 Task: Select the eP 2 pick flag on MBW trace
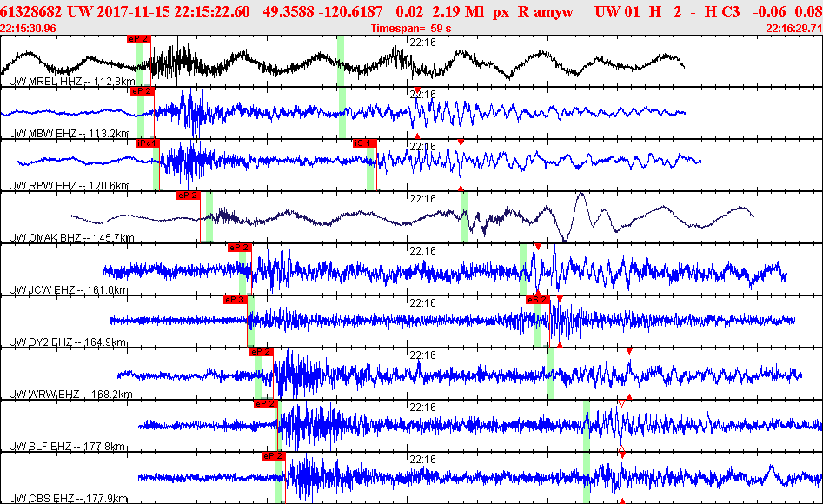tap(143, 91)
